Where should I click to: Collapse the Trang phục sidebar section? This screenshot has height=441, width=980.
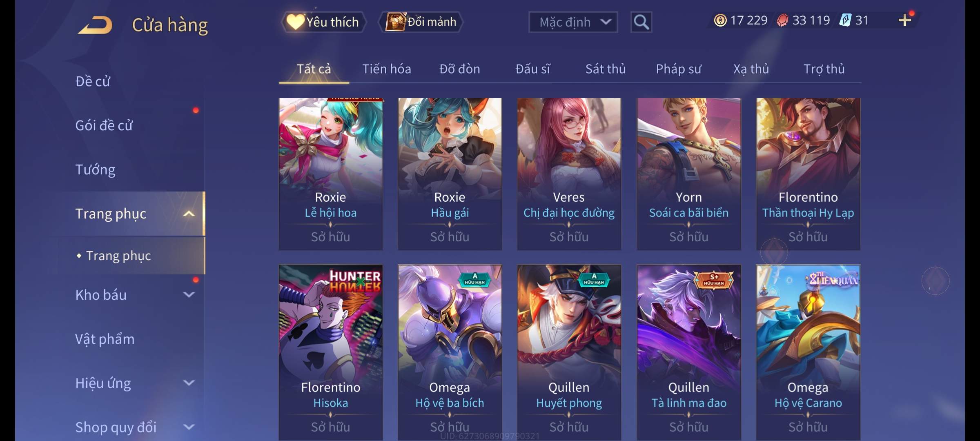pos(189,214)
